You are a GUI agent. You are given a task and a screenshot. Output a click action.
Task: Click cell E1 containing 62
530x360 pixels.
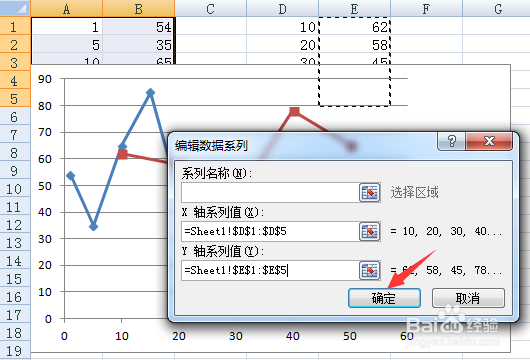tap(355, 26)
